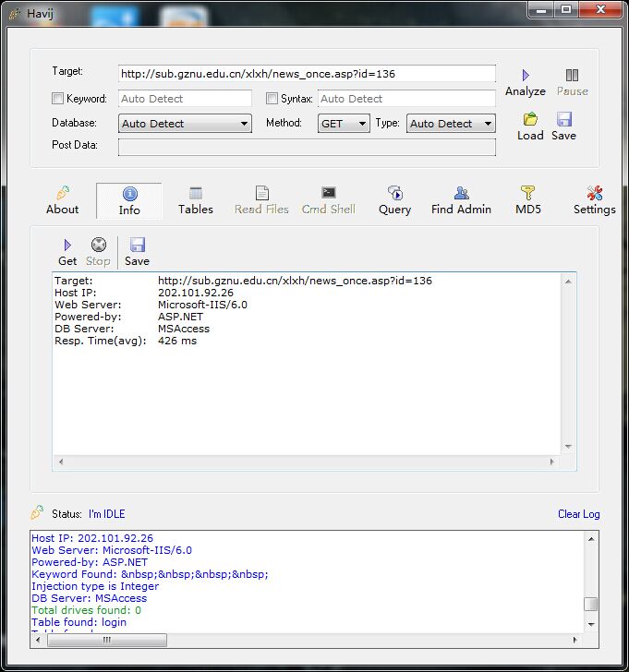
Task: Click log scroll left arrow
Action: [x=38, y=641]
